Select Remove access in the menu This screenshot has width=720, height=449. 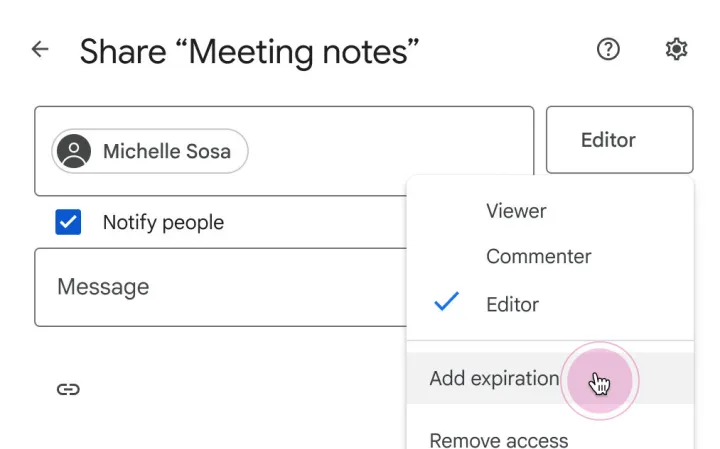coord(498,440)
